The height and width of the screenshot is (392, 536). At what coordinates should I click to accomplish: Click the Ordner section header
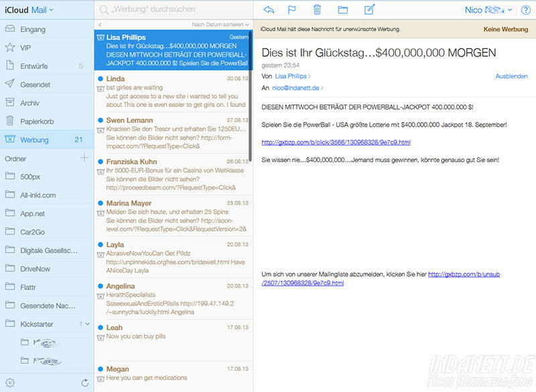(x=15, y=159)
